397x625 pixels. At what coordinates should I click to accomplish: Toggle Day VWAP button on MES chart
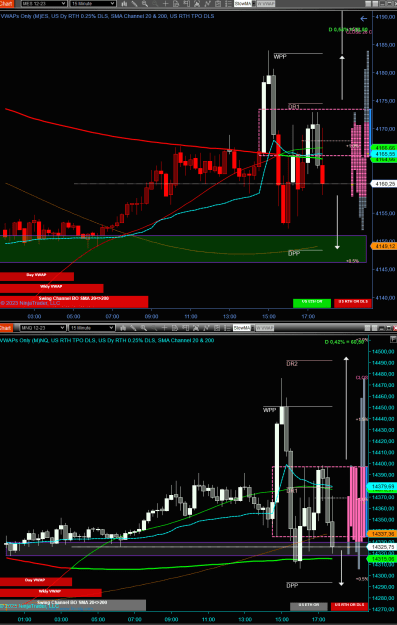coord(37,276)
